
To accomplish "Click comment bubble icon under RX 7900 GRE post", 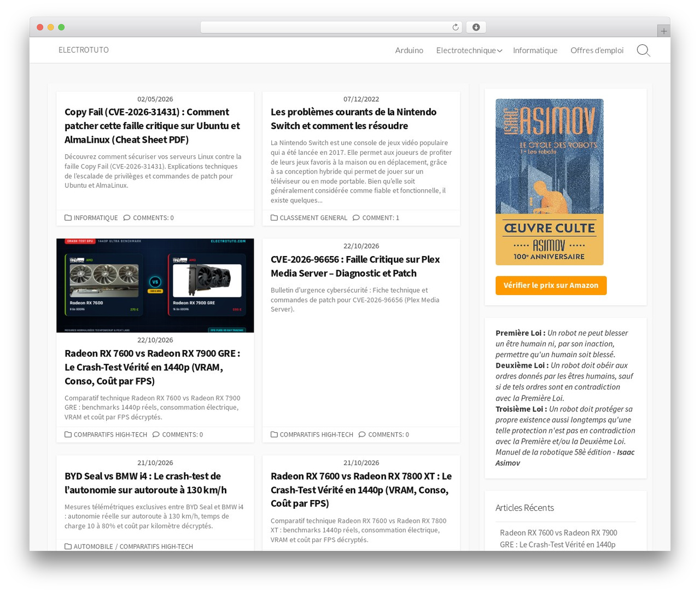I will coord(156,434).
